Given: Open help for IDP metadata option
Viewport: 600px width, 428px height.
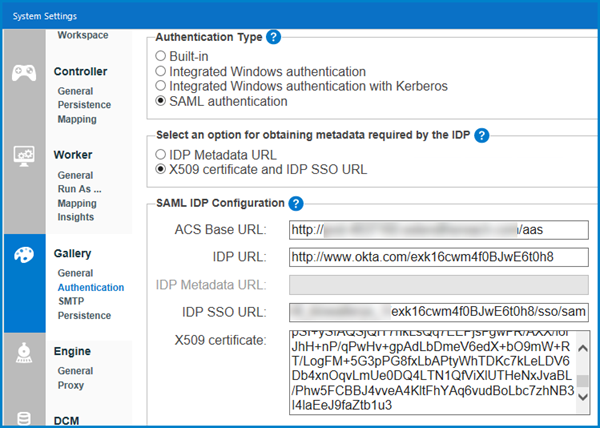Looking at the screenshot, I should [481, 135].
